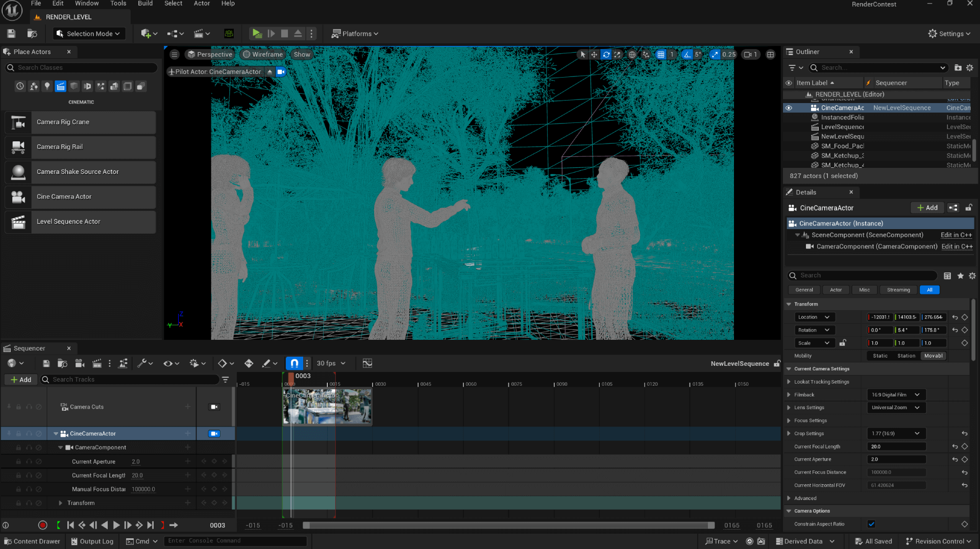Toggle the sequencer snapping magnet icon
This screenshot has height=549, width=980.
tap(295, 363)
